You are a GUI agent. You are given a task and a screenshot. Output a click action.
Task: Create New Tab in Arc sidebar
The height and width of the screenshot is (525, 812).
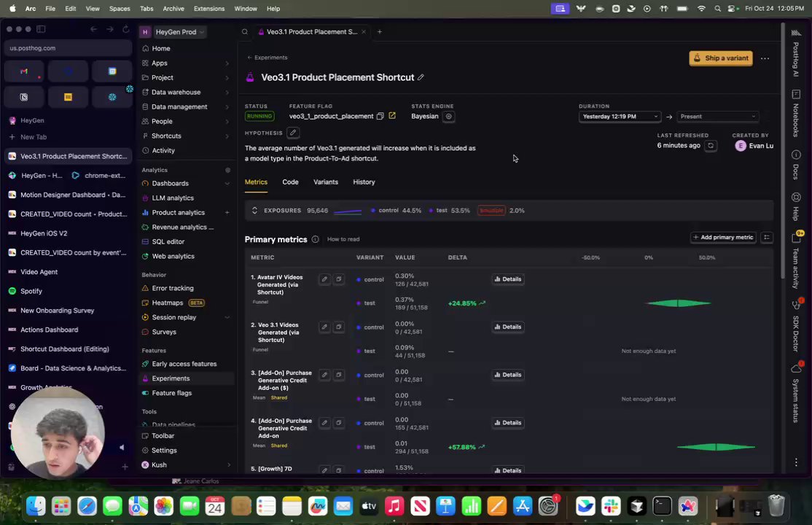[68, 137]
